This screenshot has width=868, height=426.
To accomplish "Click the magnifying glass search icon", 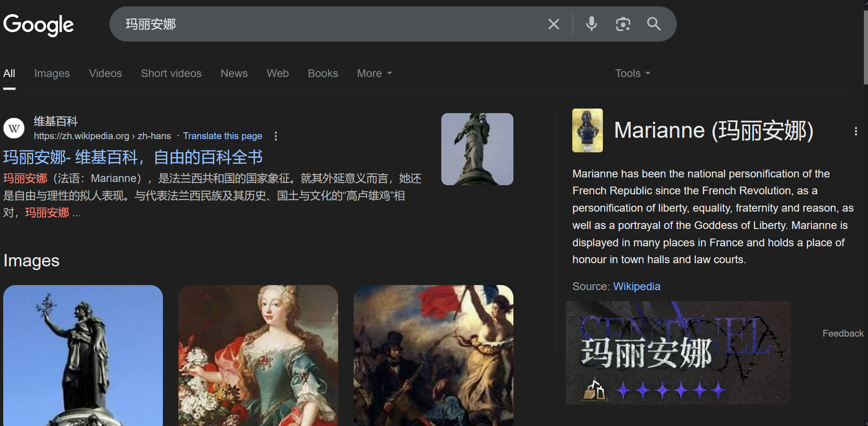I will (x=654, y=24).
